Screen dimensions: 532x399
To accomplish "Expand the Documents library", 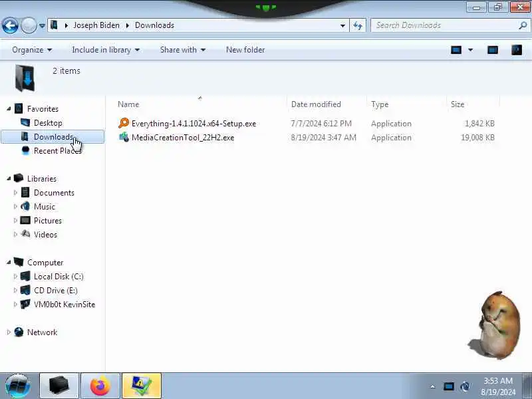I will pyautogui.click(x=15, y=193).
